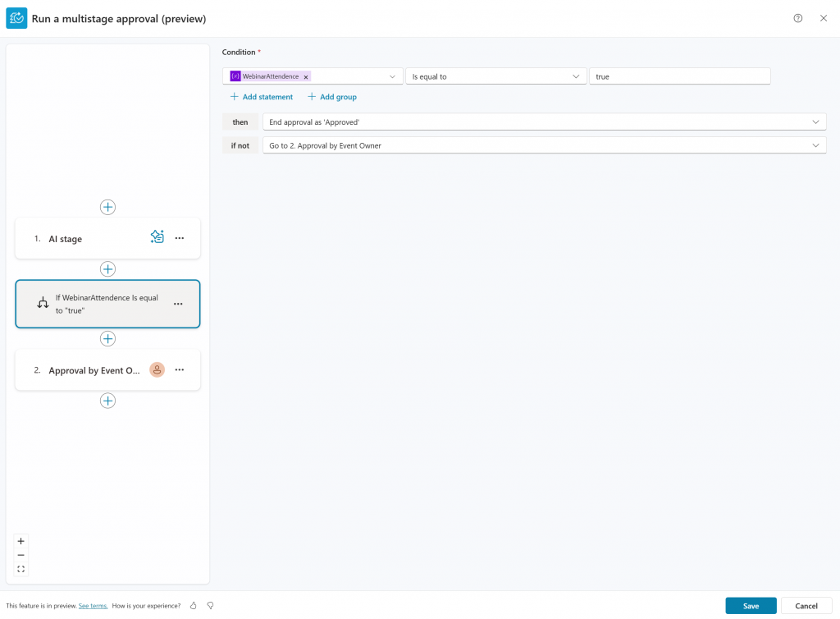Click Add statement

click(x=262, y=97)
